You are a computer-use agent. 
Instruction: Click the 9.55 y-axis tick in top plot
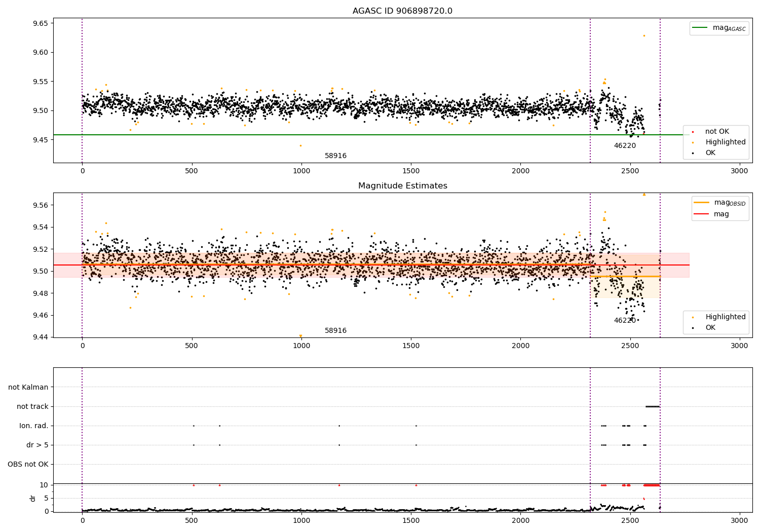pyautogui.click(x=41, y=82)
